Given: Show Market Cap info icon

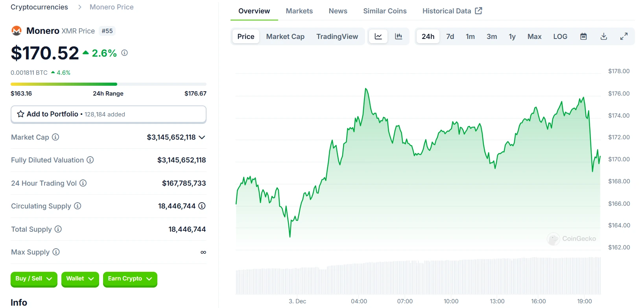Looking at the screenshot, I should (55, 137).
